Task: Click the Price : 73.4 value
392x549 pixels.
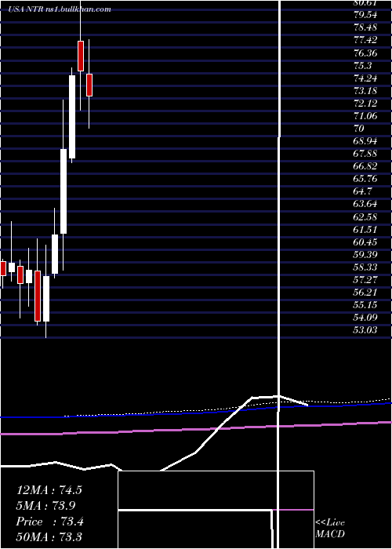Action: pyautogui.click(x=49, y=522)
